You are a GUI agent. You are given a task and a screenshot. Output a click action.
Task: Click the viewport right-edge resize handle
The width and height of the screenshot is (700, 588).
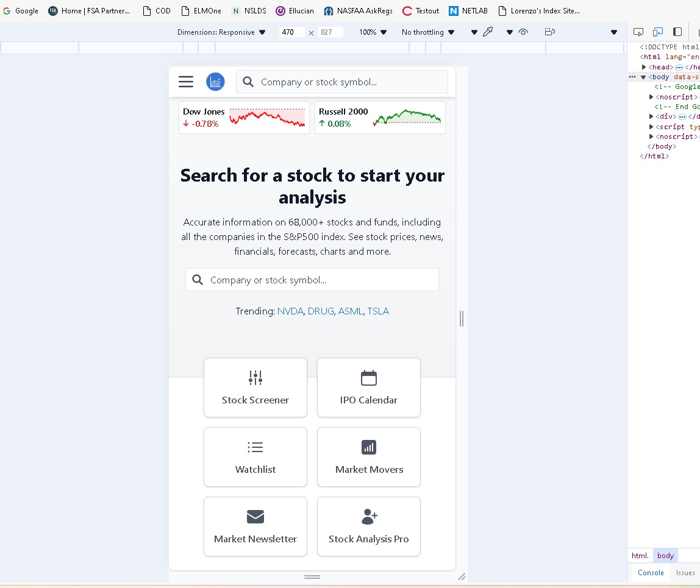[462, 318]
